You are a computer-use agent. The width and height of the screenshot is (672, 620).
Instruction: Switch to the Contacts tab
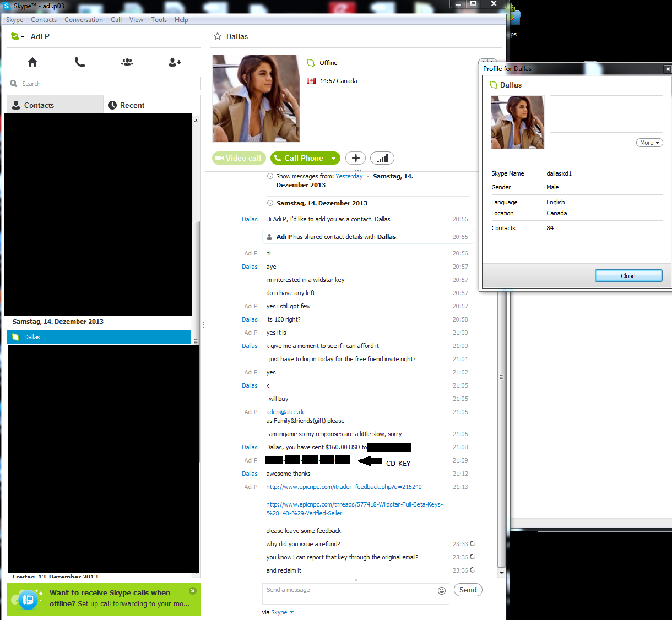(x=55, y=105)
